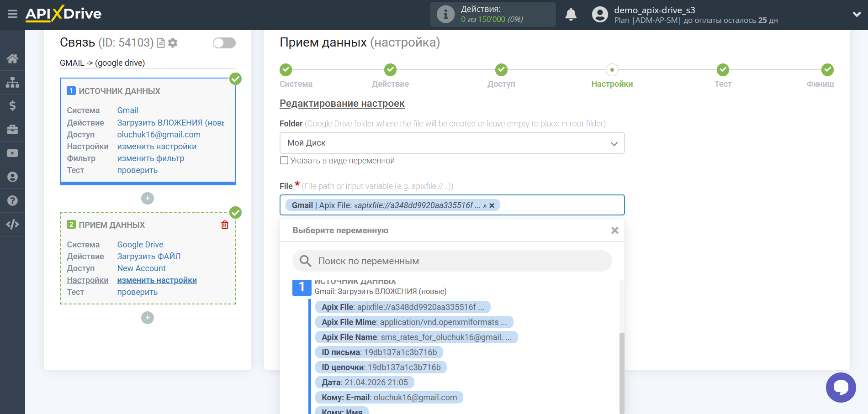868x414 pixels.
Task: Select the 'ID письма' variable
Action: [379, 352]
